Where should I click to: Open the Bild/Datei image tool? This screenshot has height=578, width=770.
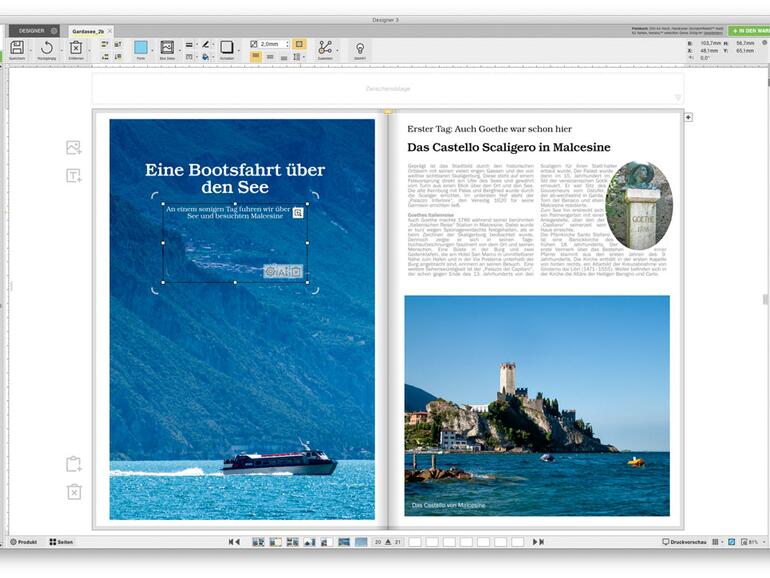coord(167,47)
